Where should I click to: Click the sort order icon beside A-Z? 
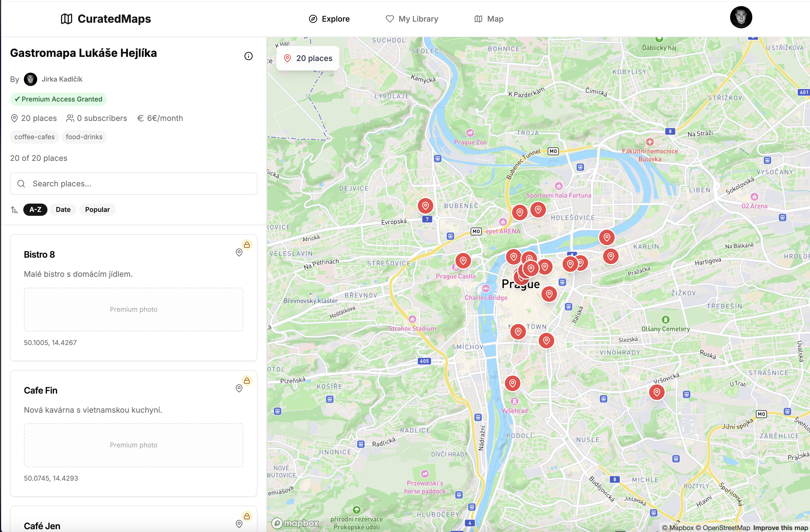coord(14,210)
